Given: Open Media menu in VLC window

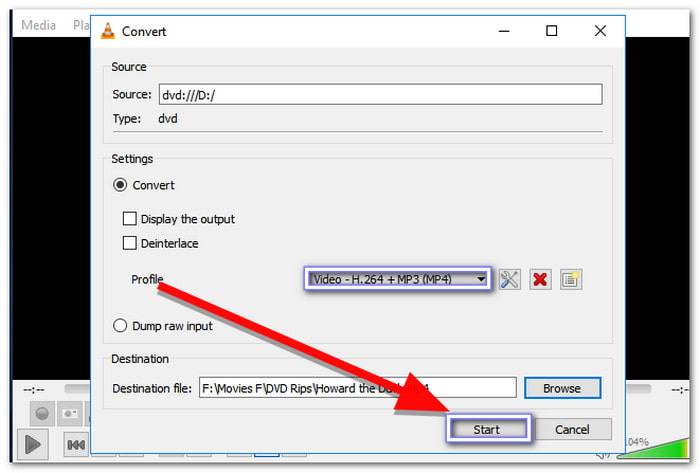Looking at the screenshot, I should [38, 25].
